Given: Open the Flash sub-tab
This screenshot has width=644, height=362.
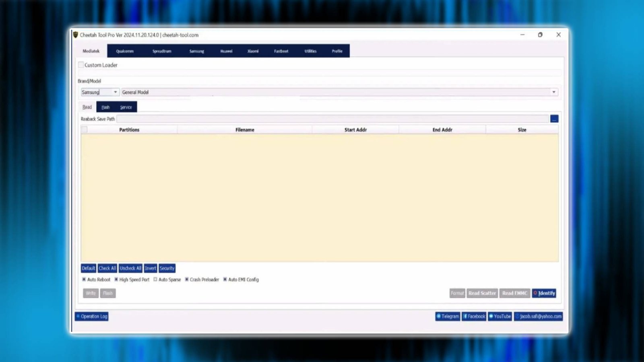Looking at the screenshot, I should click(105, 107).
